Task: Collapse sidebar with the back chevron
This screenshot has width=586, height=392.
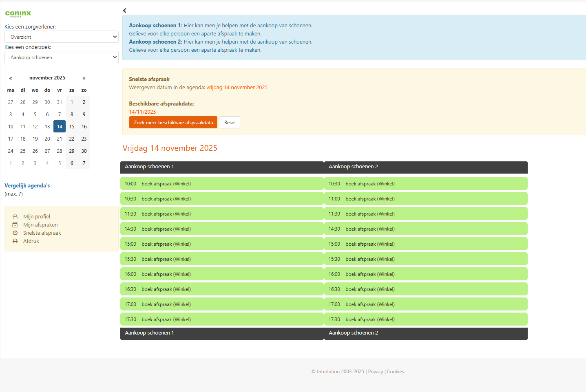Action: [x=125, y=11]
